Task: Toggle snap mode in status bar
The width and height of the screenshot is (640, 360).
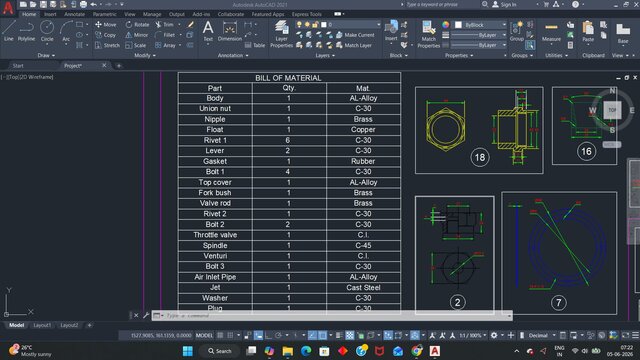Action: pyautogui.click(x=230, y=336)
